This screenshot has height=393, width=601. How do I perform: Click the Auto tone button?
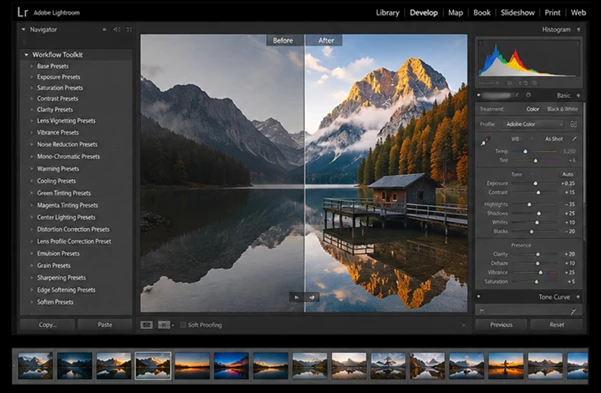pos(568,174)
